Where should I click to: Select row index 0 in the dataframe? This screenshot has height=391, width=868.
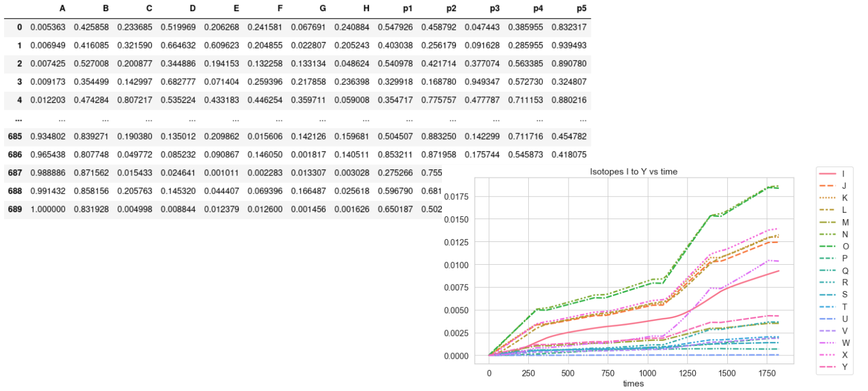(19, 27)
